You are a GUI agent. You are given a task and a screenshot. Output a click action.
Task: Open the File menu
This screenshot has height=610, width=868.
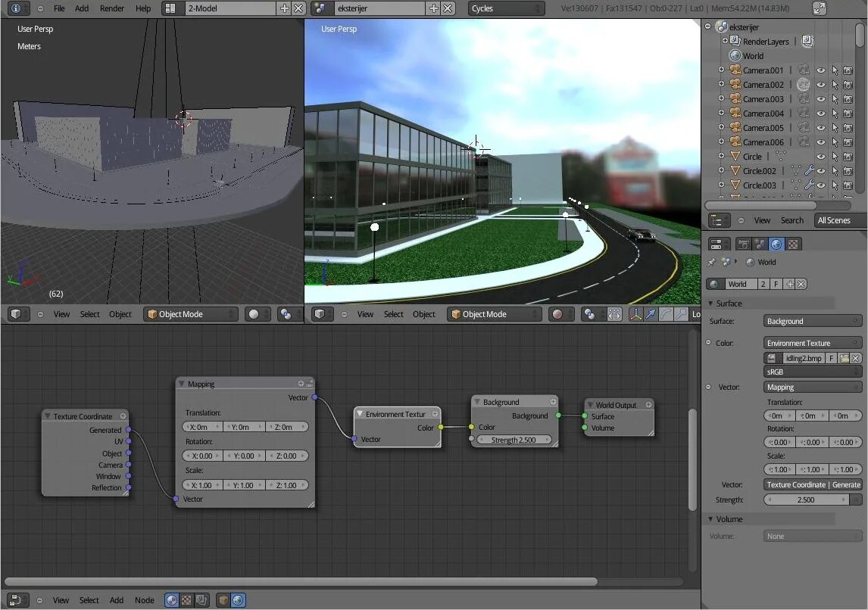[59, 8]
